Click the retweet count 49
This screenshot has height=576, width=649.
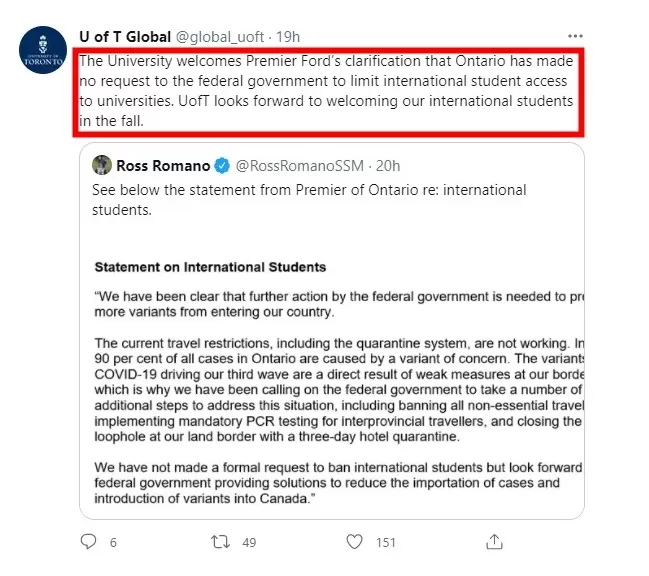(249, 542)
